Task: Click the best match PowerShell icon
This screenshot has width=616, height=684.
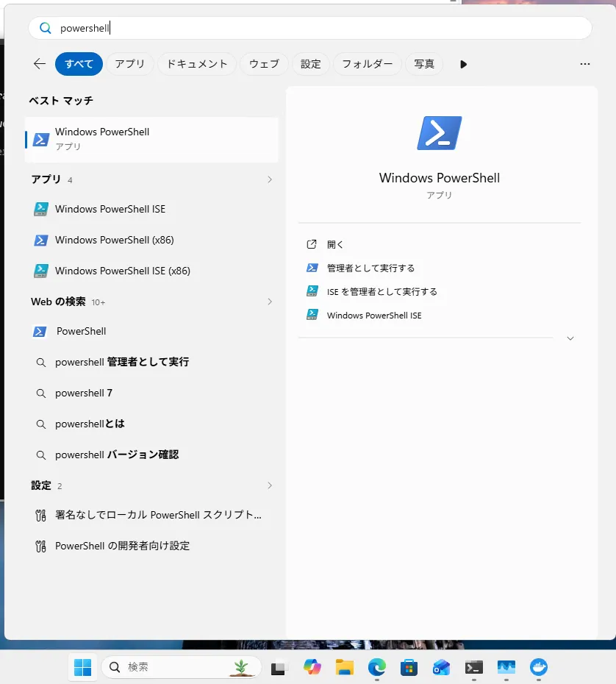Action: [x=41, y=139]
